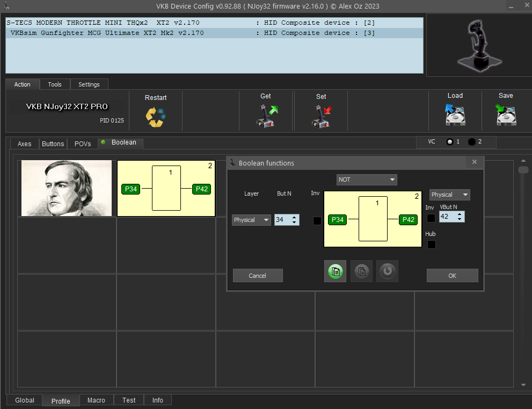Switch to the Buttons tab
This screenshot has height=409, width=532.
(x=53, y=144)
